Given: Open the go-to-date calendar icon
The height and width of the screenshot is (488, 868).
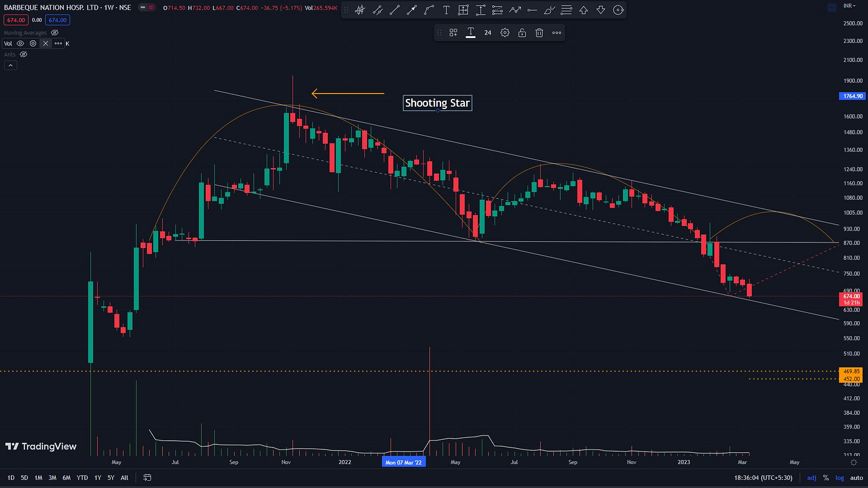Looking at the screenshot, I should (x=147, y=477).
